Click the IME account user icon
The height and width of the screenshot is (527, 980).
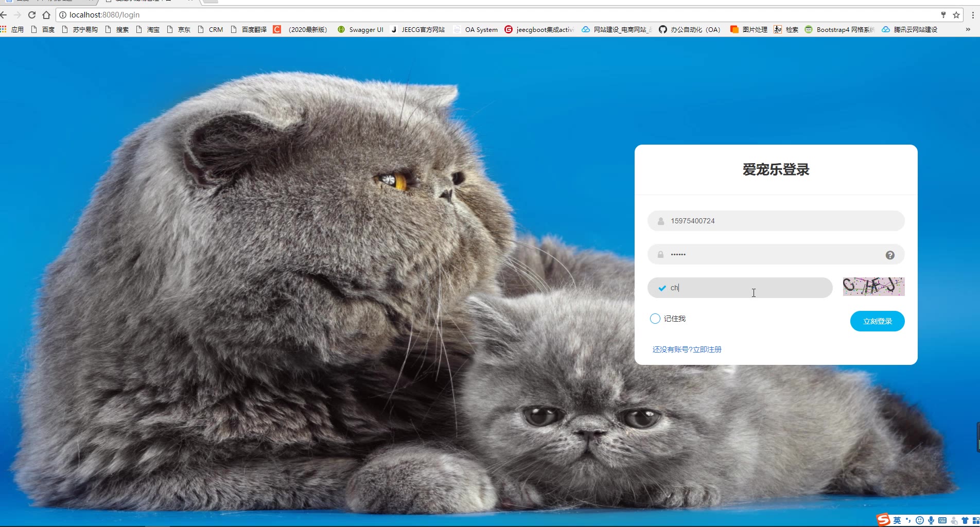click(x=954, y=520)
